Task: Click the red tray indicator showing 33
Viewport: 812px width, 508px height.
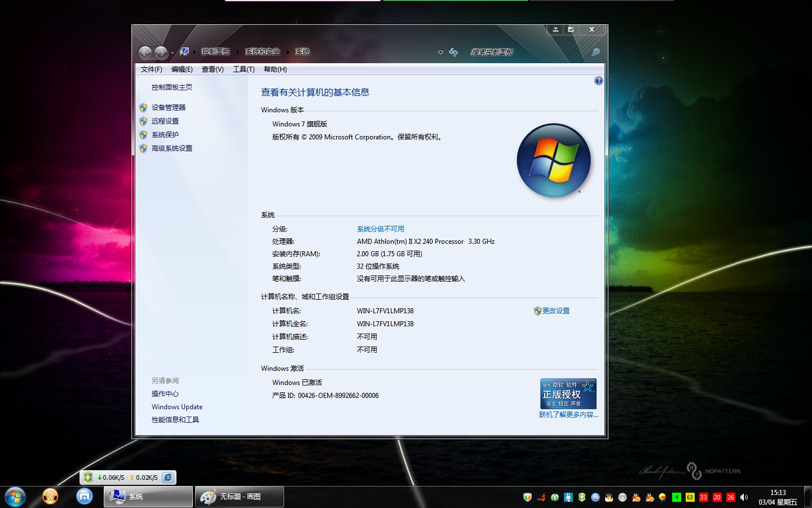Action: [x=704, y=497]
